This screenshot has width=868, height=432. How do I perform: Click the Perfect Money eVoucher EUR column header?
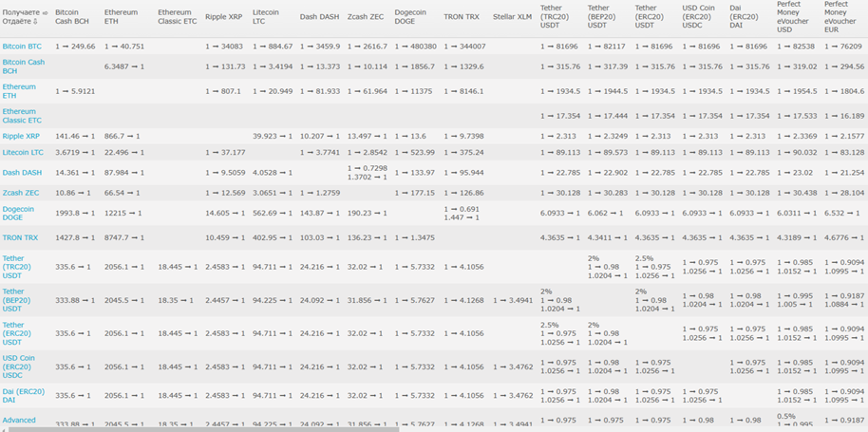click(x=840, y=16)
